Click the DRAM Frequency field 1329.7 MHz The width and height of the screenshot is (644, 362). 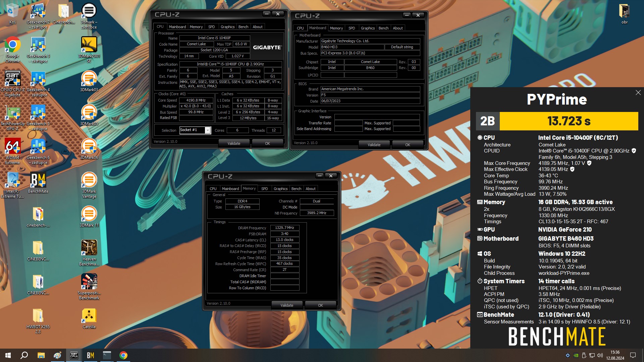pyautogui.click(x=285, y=228)
